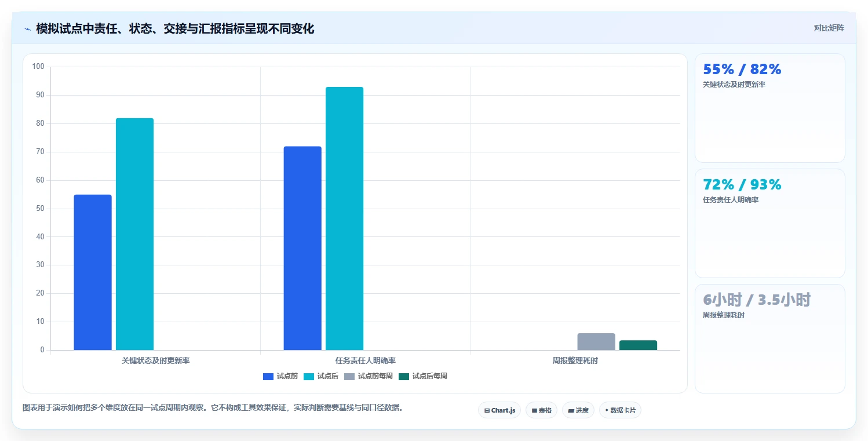The image size is (868, 441).
Task: Click 关键状态及时更新率 caption in the stat card
Action: coord(734,85)
